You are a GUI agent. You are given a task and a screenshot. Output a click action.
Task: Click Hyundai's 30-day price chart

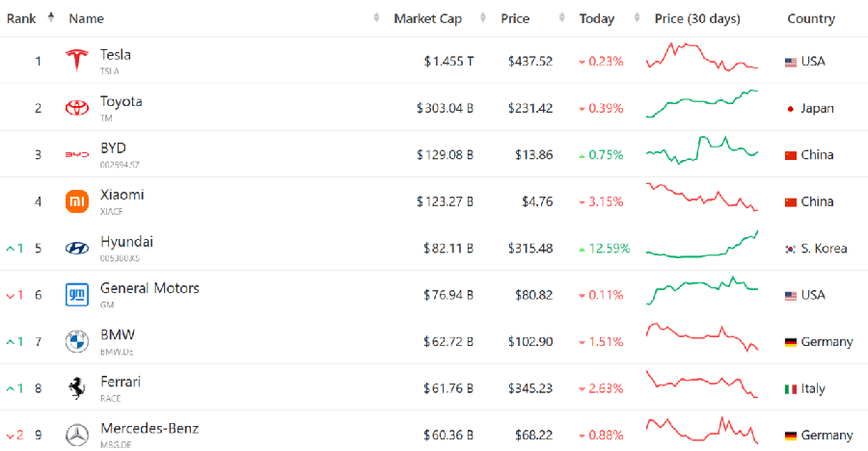(702, 246)
